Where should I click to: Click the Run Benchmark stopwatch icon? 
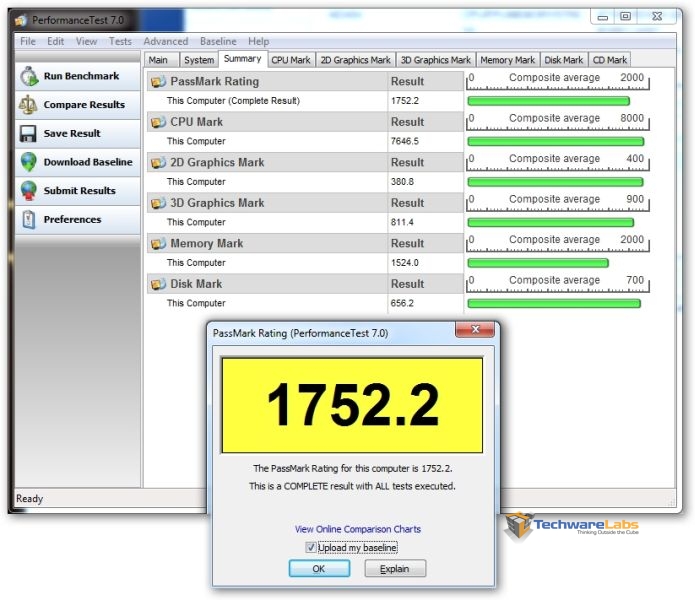click(x=29, y=76)
